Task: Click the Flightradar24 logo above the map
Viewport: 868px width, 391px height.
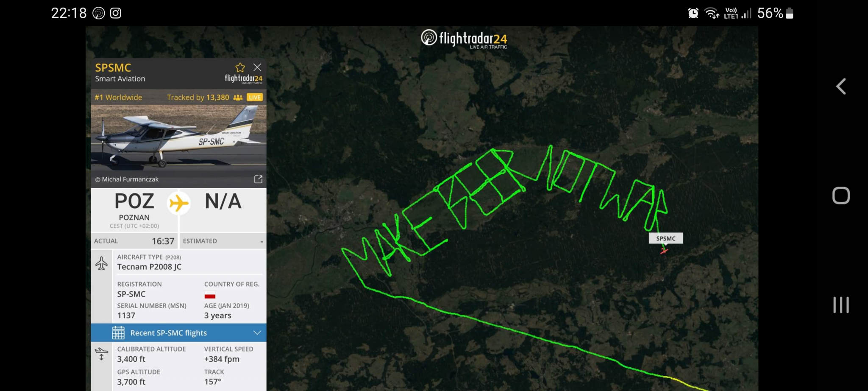Action: tap(464, 39)
